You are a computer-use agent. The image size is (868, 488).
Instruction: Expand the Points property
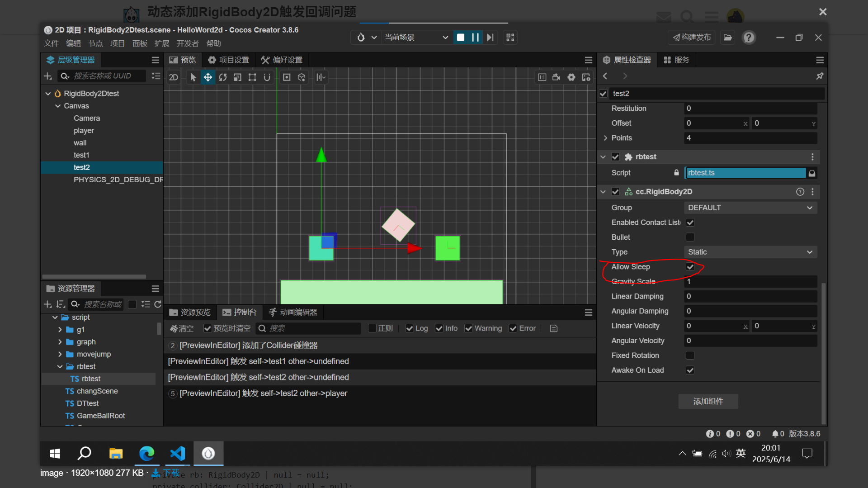[x=605, y=138]
